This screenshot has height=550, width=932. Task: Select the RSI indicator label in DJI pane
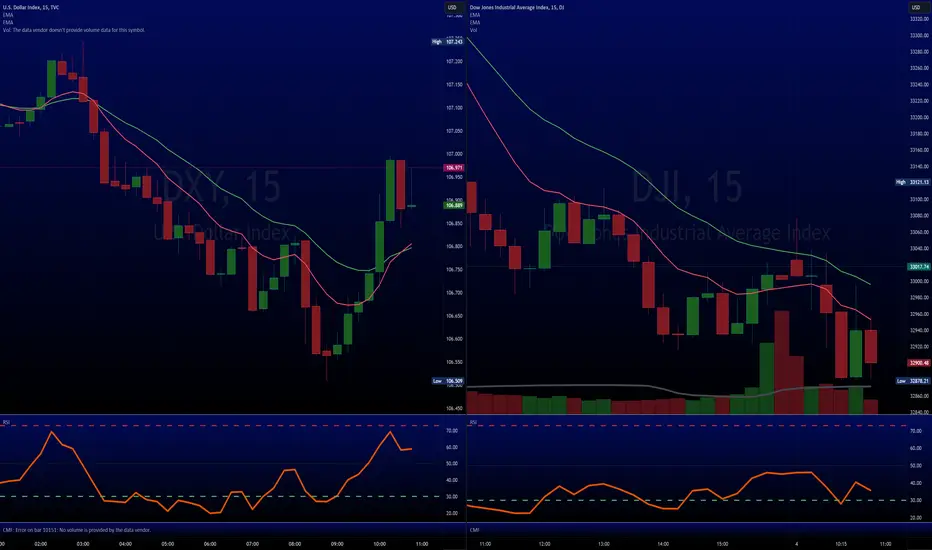[x=473, y=422]
